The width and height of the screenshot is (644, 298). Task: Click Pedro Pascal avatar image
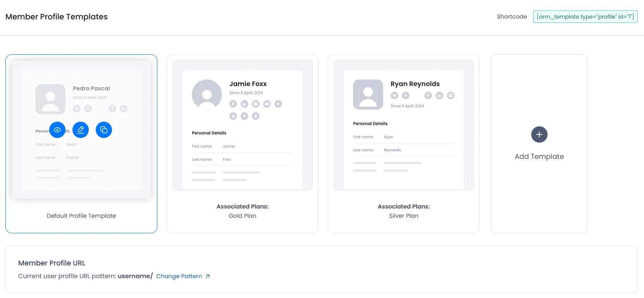coord(50,99)
